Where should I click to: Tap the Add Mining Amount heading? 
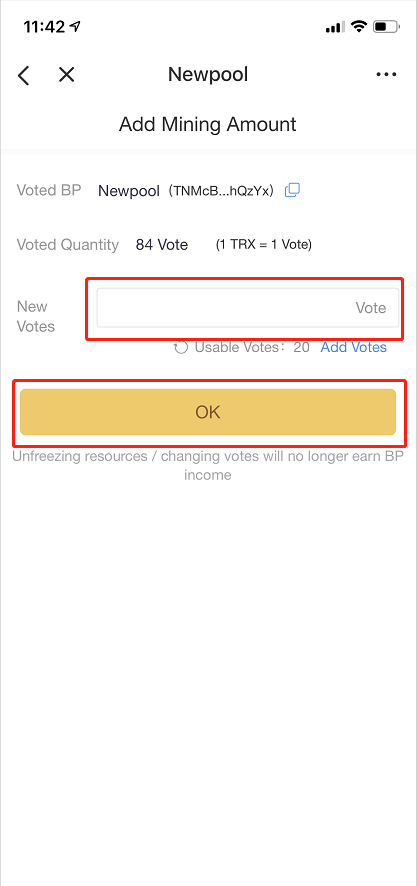click(207, 124)
